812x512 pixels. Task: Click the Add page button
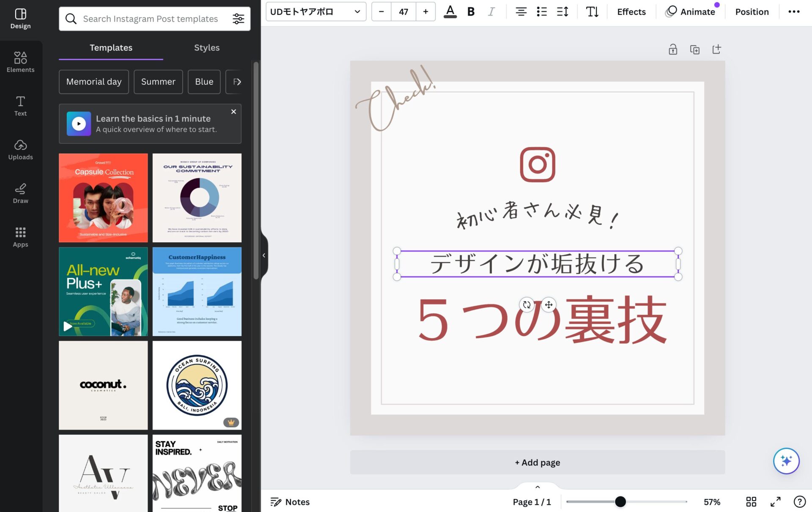(537, 462)
